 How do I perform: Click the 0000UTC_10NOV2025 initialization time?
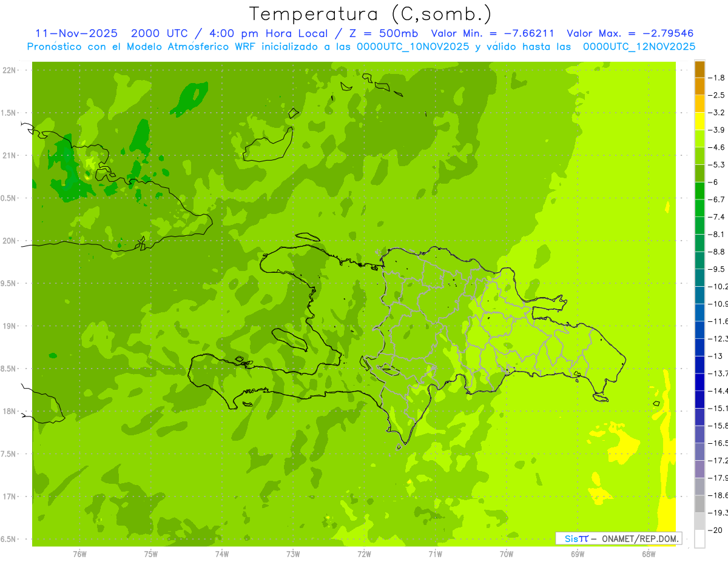[413, 47]
